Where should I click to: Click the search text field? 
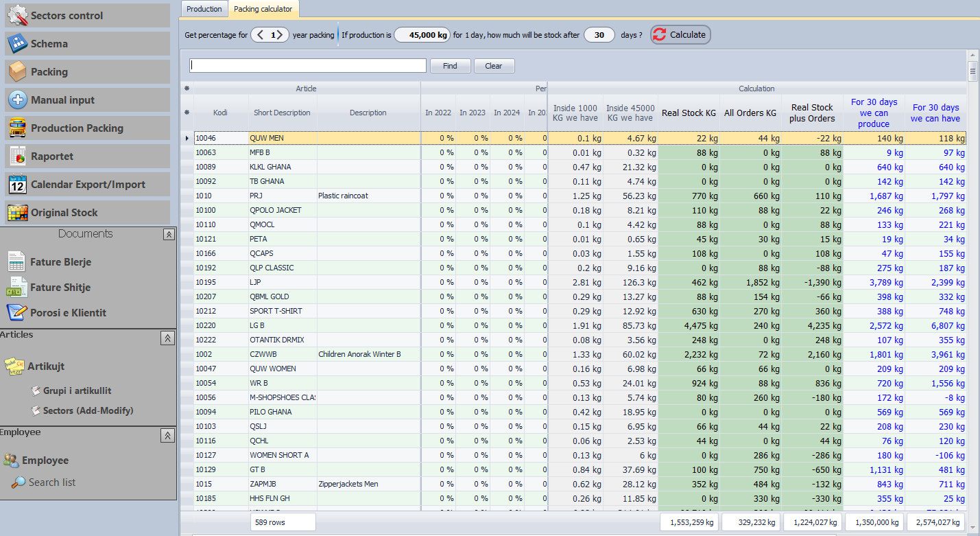(x=308, y=66)
